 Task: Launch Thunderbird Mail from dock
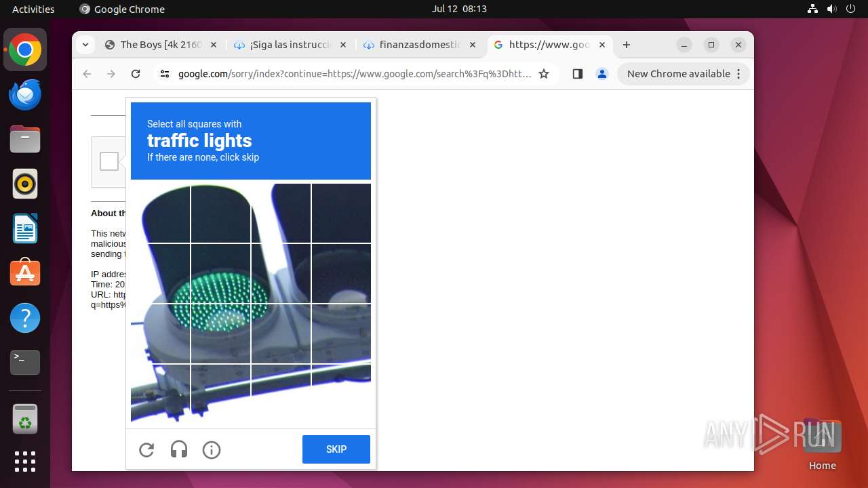click(x=25, y=94)
